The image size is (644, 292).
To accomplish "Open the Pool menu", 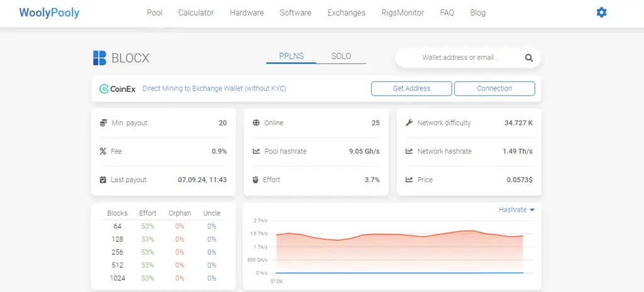I will [155, 13].
